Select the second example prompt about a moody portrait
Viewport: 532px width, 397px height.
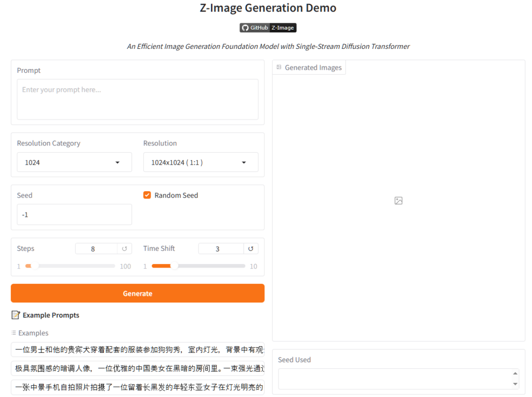pyautogui.click(x=137, y=368)
